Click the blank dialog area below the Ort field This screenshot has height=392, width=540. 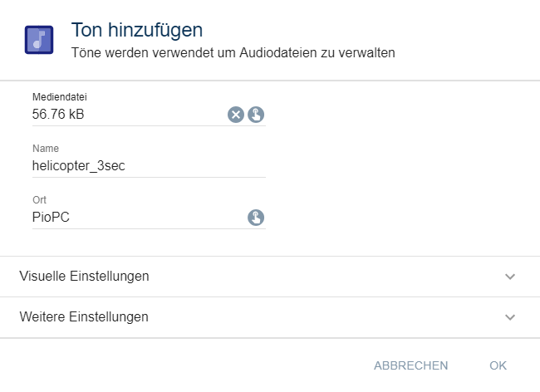[374, 243]
